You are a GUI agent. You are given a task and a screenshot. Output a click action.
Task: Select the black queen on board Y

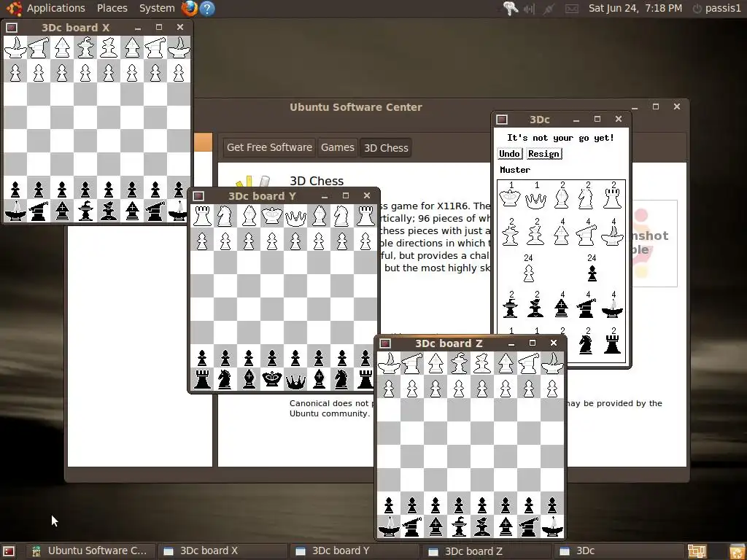point(295,381)
